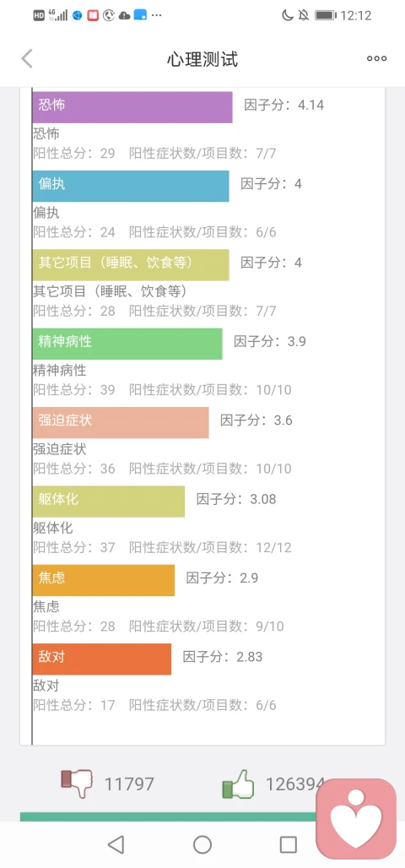The width and height of the screenshot is (405, 868).
Task: Tap the 心理测试 page title
Action: click(202, 58)
